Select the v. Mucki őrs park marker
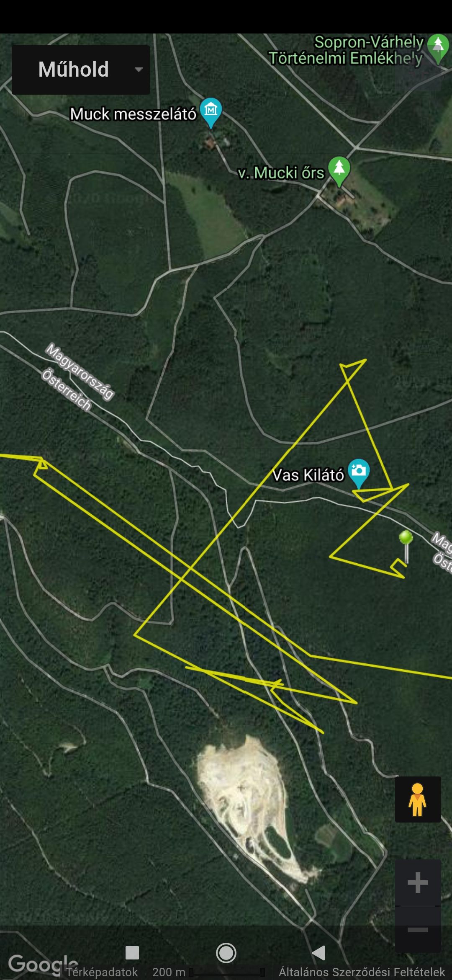The height and width of the screenshot is (980, 452). 339,171
